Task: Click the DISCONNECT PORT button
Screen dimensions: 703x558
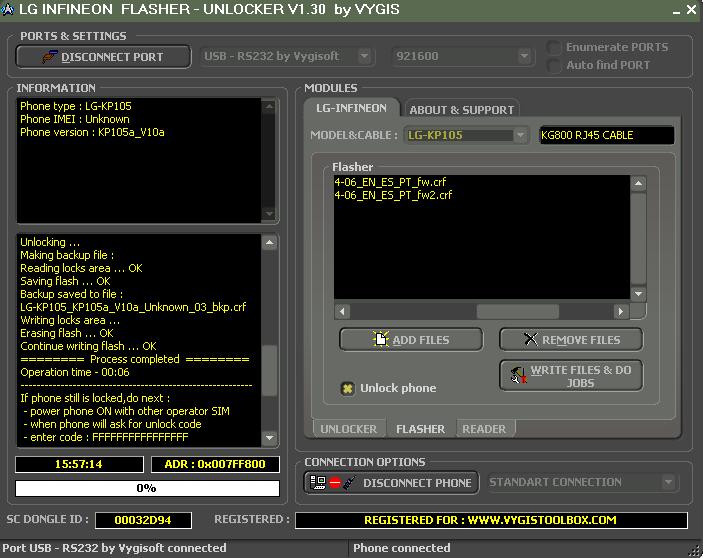Action: coord(104,57)
